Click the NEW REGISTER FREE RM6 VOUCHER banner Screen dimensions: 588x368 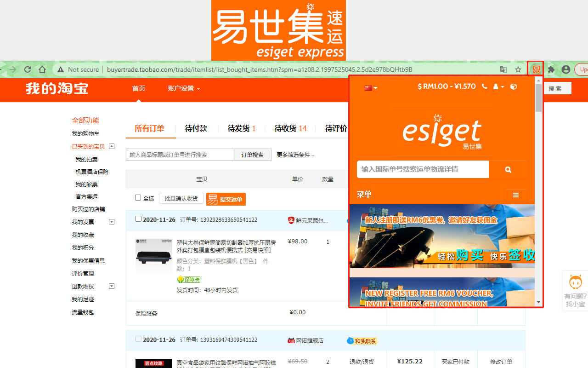(442, 292)
